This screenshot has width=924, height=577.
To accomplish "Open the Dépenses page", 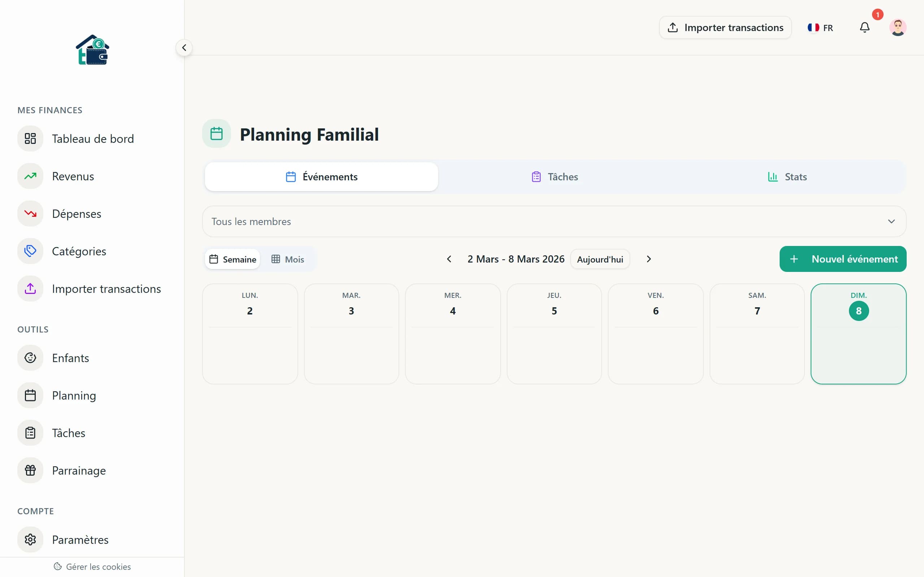I will click(77, 213).
